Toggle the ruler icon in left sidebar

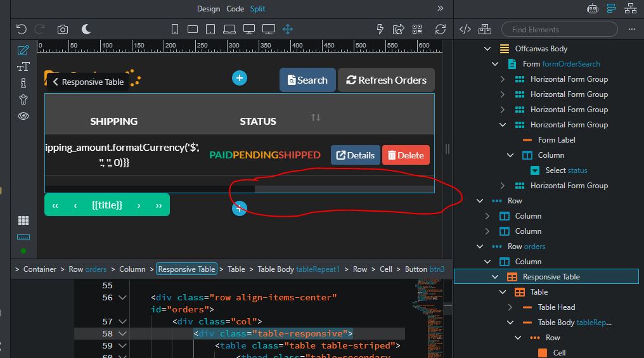[x=23, y=237]
